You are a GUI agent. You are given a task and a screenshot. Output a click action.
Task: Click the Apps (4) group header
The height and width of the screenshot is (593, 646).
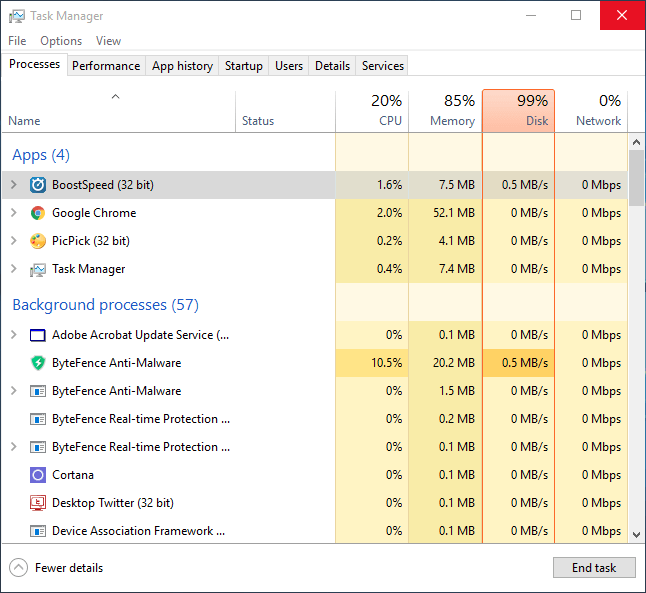pos(41,155)
